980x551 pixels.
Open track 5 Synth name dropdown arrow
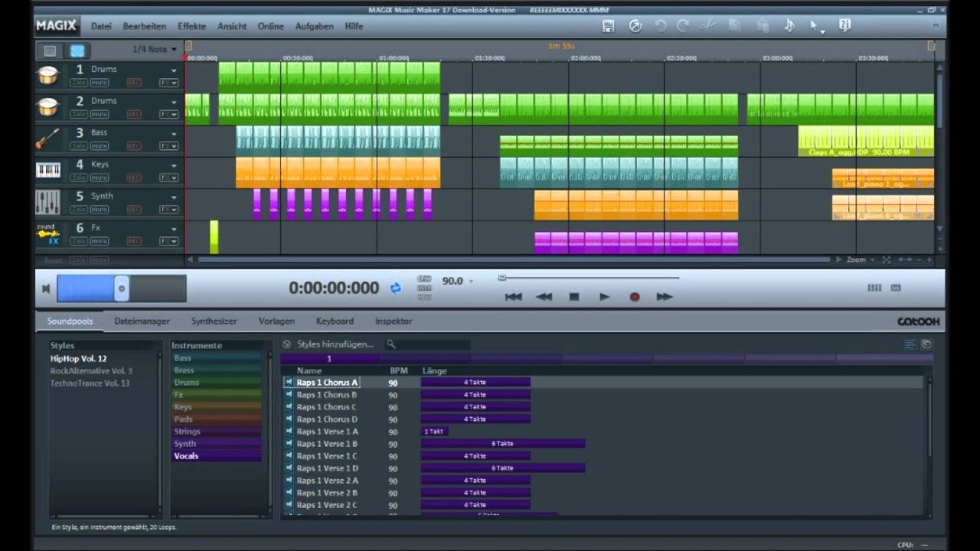[x=174, y=197]
